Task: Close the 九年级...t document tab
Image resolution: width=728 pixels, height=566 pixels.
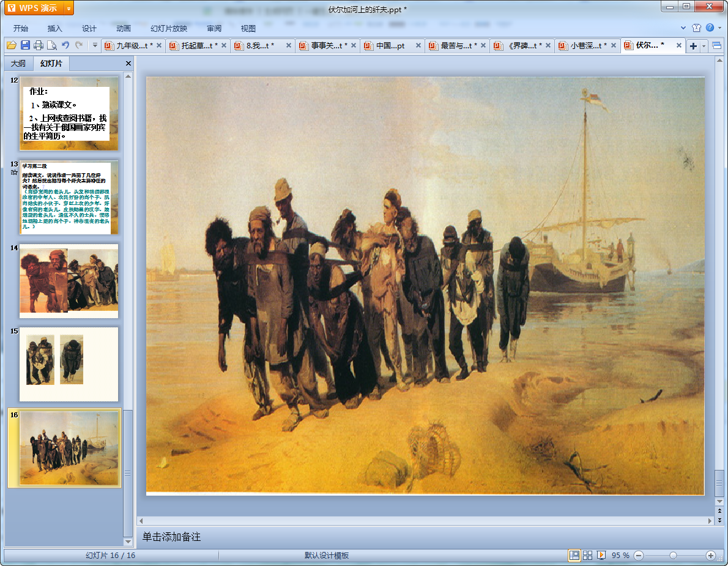Action: [159, 45]
